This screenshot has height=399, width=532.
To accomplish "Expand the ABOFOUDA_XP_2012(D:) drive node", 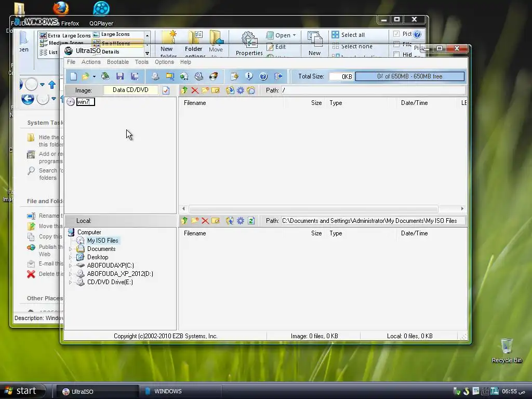I will pos(71,274).
